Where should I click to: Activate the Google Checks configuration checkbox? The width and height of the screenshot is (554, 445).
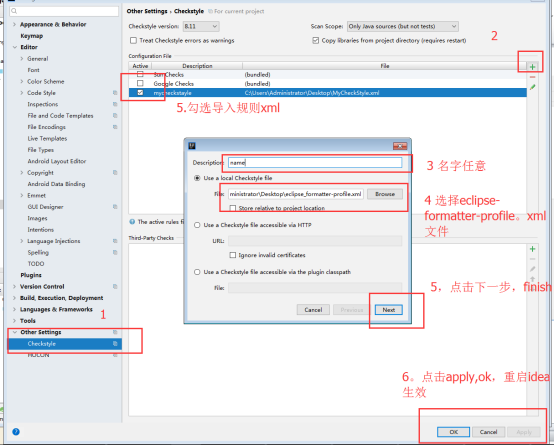coord(140,83)
